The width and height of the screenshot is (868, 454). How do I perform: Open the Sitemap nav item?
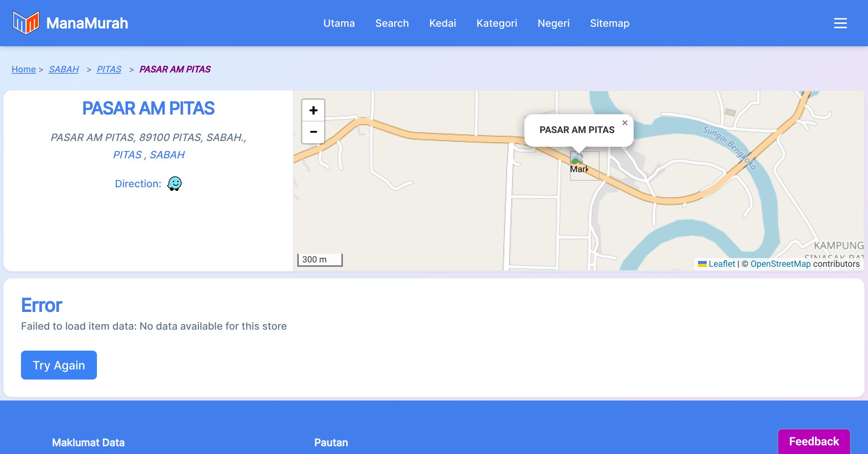click(x=610, y=23)
